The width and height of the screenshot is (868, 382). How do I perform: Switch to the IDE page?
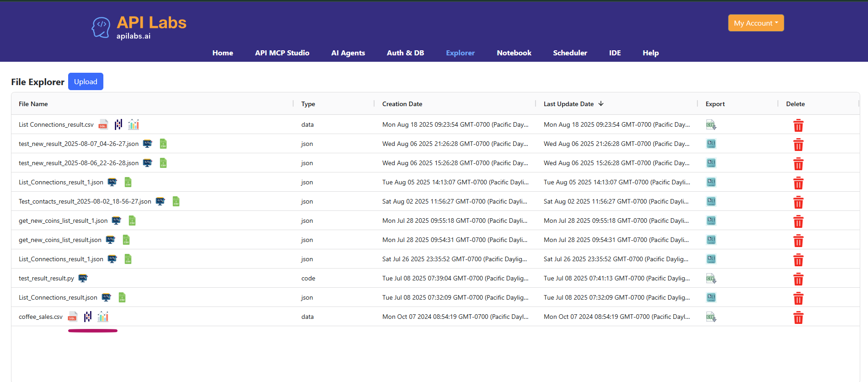(615, 53)
